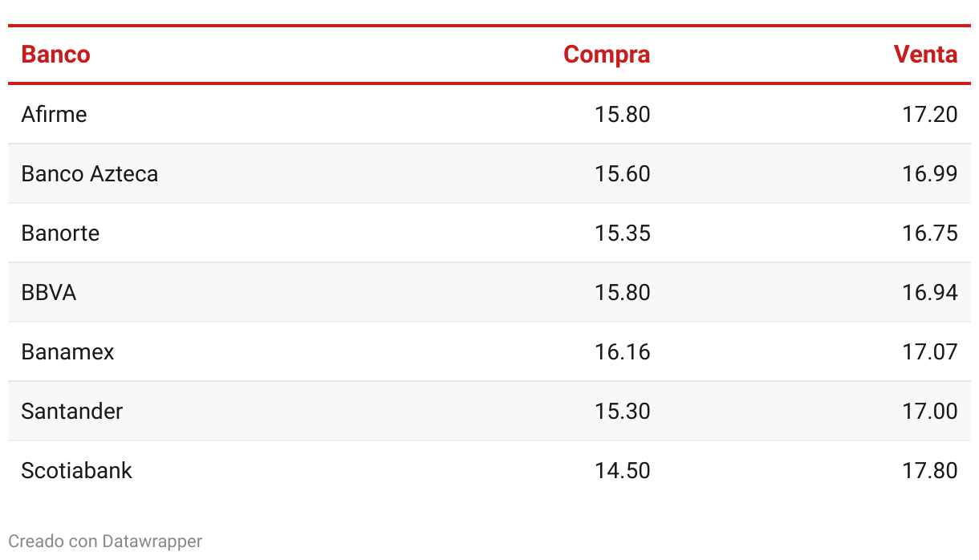The width and height of the screenshot is (979, 560).
Task: Select Scotiabank's Compra value 14.50
Action: [623, 470]
